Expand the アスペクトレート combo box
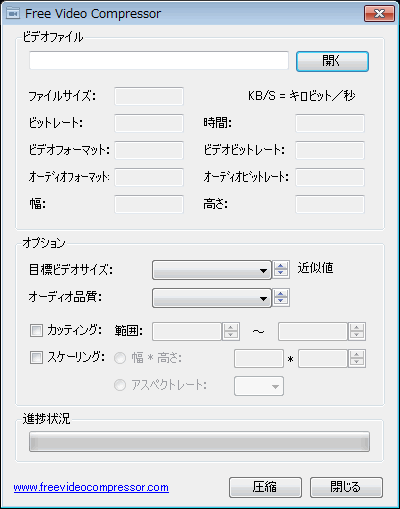The width and height of the screenshot is (400, 509). pyautogui.click(x=259, y=386)
